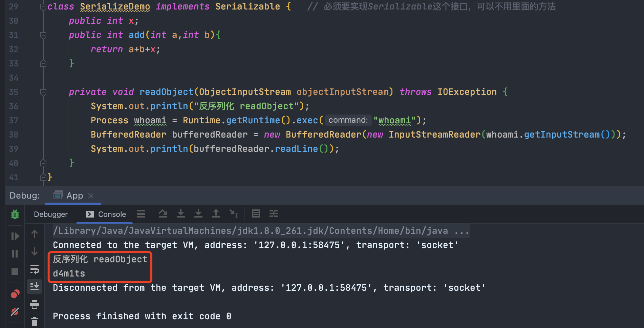Collapse the SerializeDemo class fold marker
Image resolution: width=644 pixels, height=328 pixels.
[x=43, y=7]
